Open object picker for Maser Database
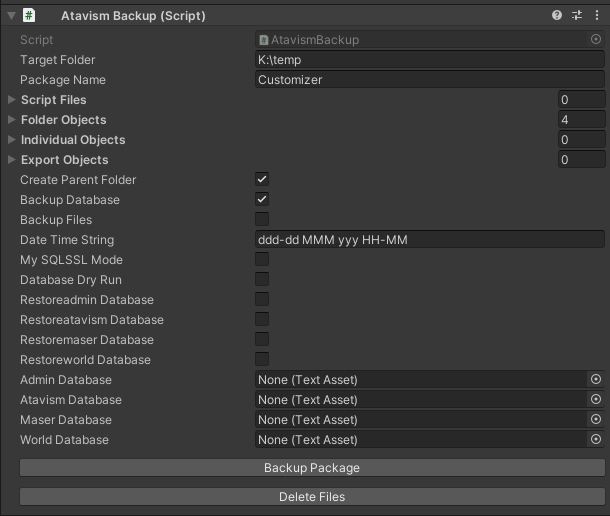The width and height of the screenshot is (610, 516). (x=596, y=420)
